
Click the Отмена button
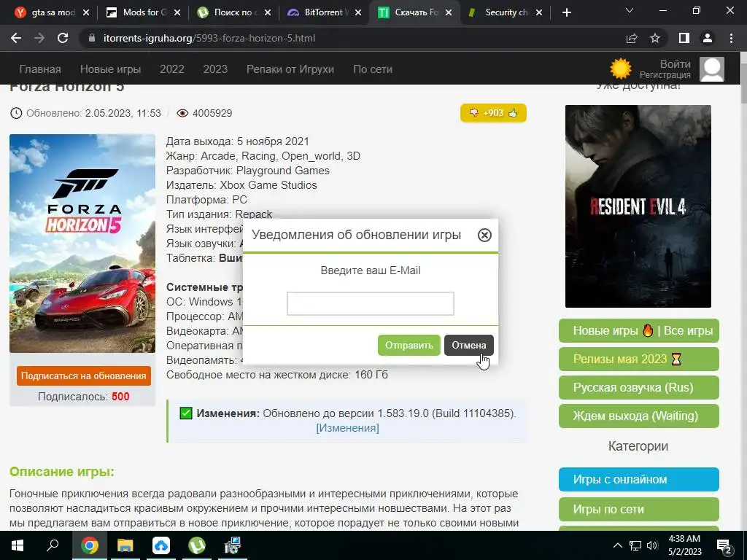469,345
